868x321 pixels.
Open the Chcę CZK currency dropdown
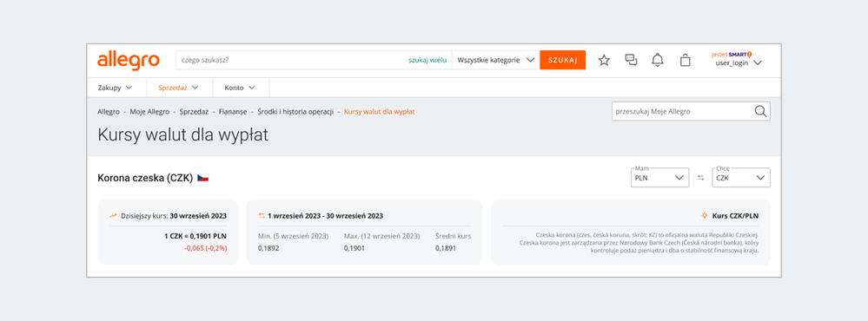(740, 178)
